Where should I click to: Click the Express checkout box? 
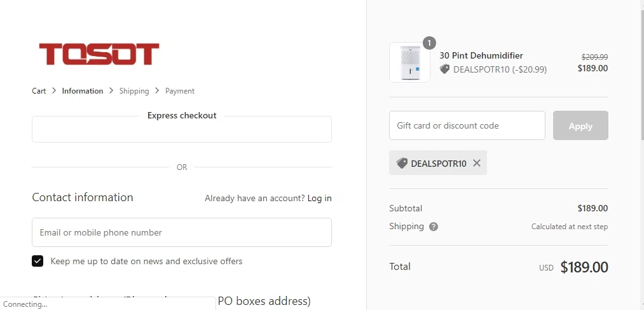coord(182,129)
